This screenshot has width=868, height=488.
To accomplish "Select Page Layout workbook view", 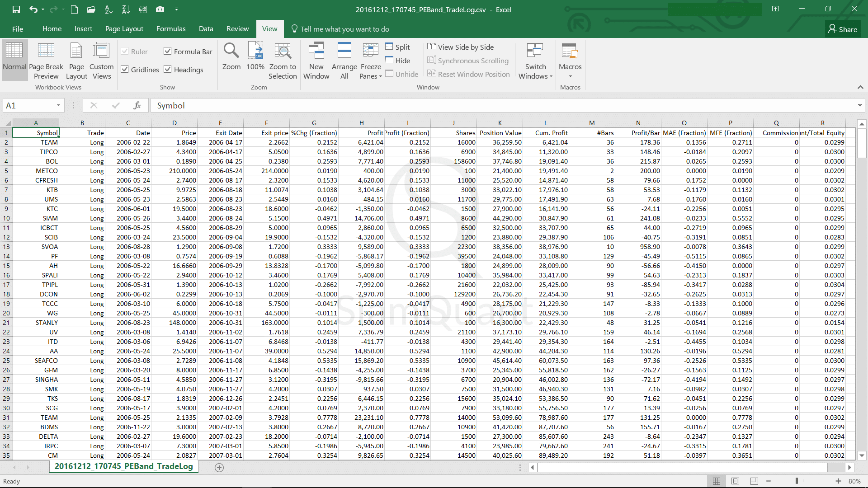I will click(76, 51).
